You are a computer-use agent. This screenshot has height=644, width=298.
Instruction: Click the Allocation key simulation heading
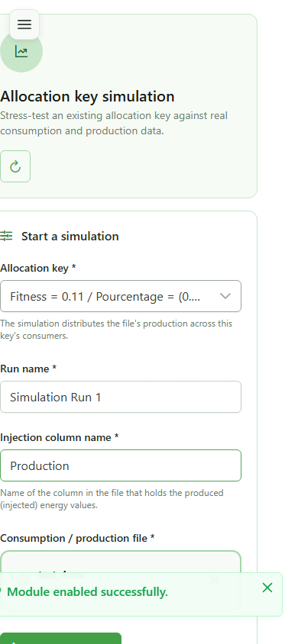pos(87,96)
